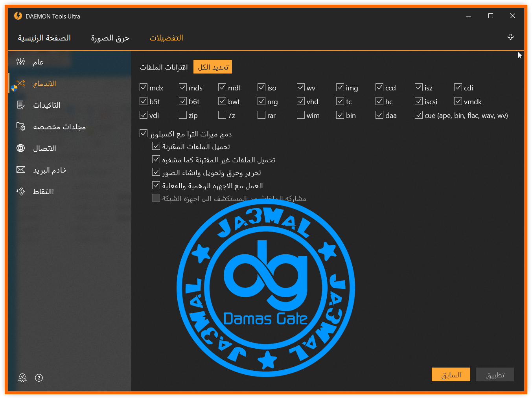Toggle the isz file association checkbox

tap(419, 87)
